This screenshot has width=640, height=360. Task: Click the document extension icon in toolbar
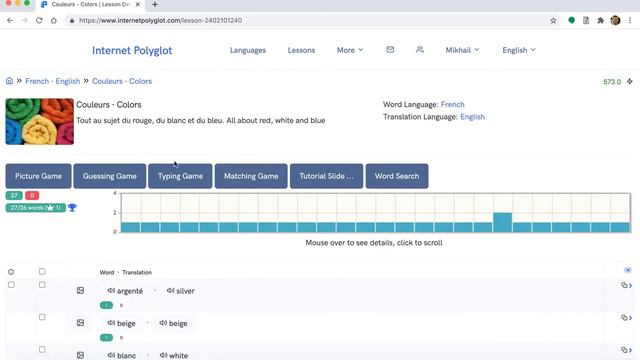click(x=586, y=20)
